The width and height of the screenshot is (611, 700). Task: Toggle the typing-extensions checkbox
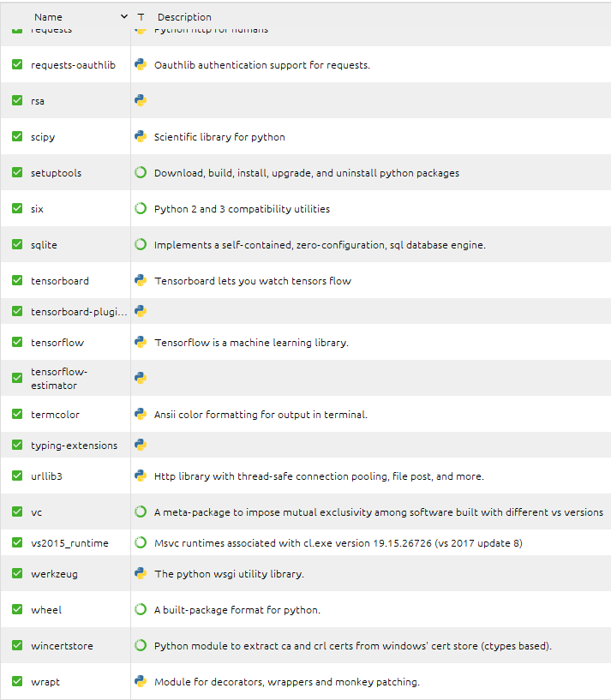[x=17, y=445]
